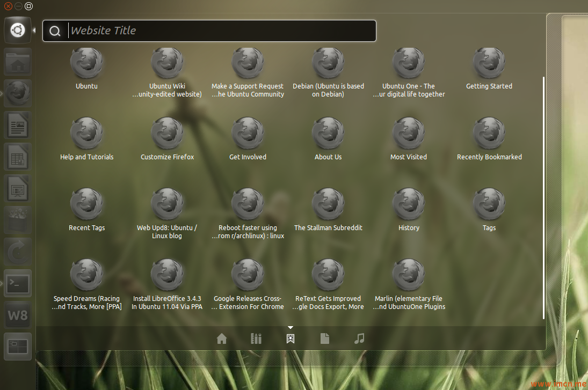
Task: Open the Home lens in the dash bar
Action: [222, 339]
